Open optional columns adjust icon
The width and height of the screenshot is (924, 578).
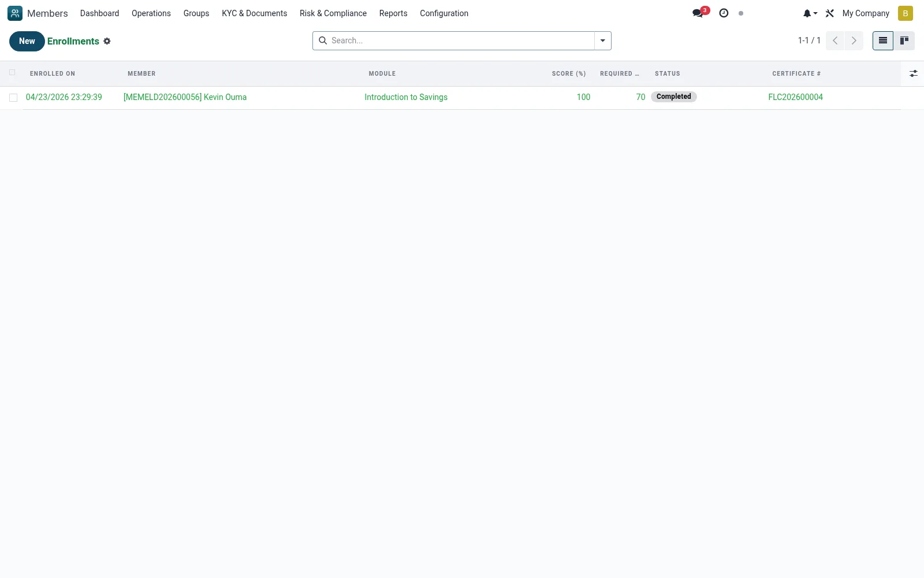pyautogui.click(x=914, y=73)
